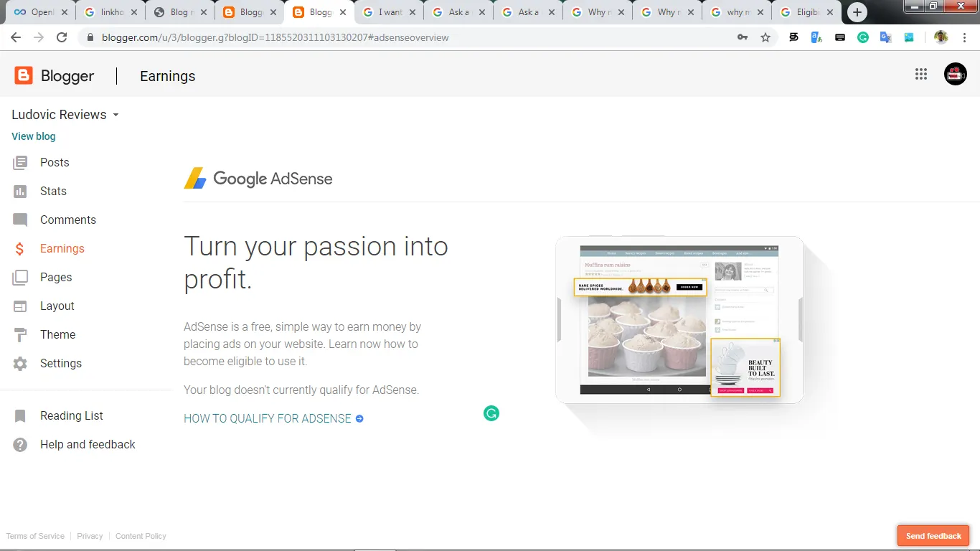This screenshot has height=551, width=980.
Task: Expand the Ludovic Reviews blog dropdown
Action: [116, 115]
